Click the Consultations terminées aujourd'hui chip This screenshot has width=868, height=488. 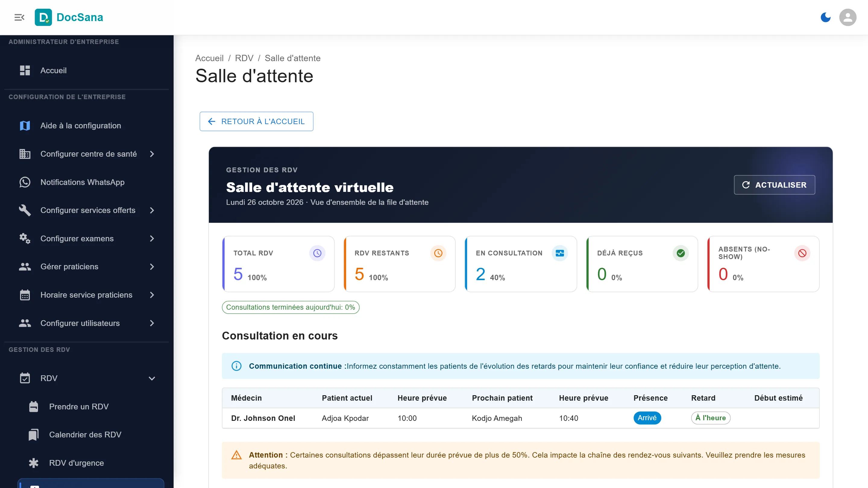tap(291, 307)
